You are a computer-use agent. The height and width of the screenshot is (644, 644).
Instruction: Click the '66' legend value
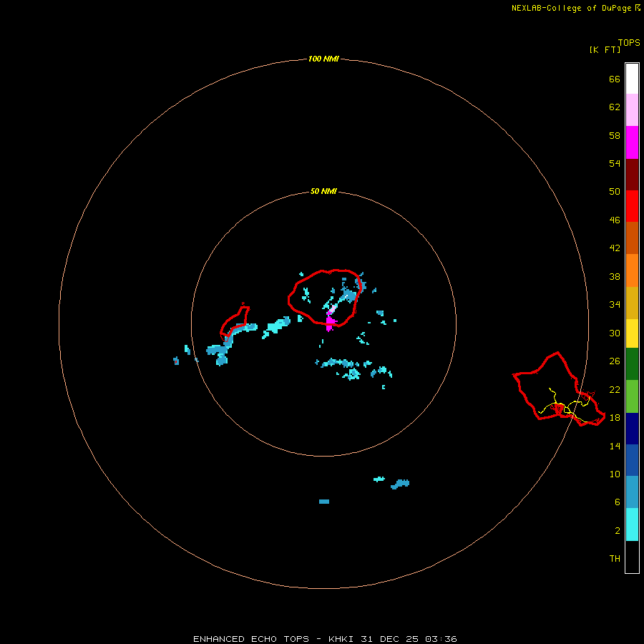tap(615, 79)
